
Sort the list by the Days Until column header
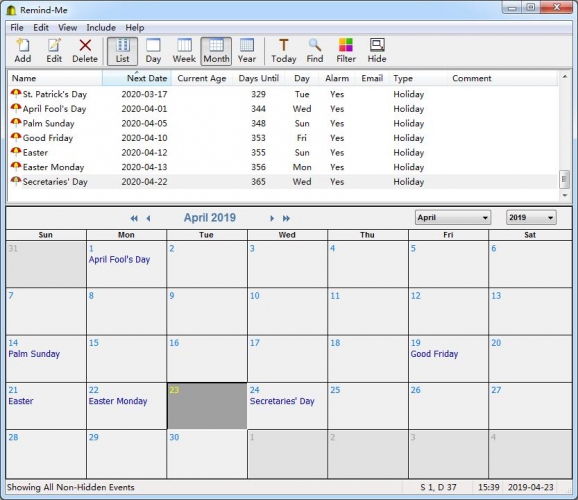pos(258,78)
